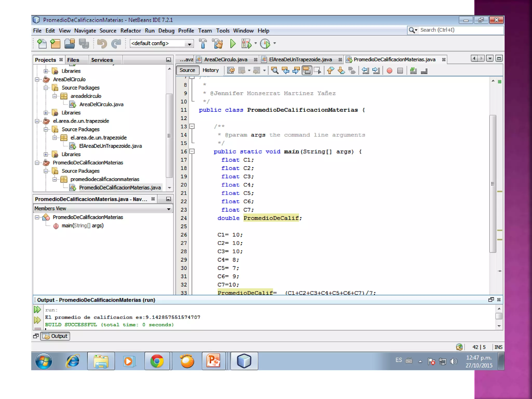This screenshot has width=532, height=399.
Task: Open the Services panel tab
Action: pyautogui.click(x=102, y=60)
